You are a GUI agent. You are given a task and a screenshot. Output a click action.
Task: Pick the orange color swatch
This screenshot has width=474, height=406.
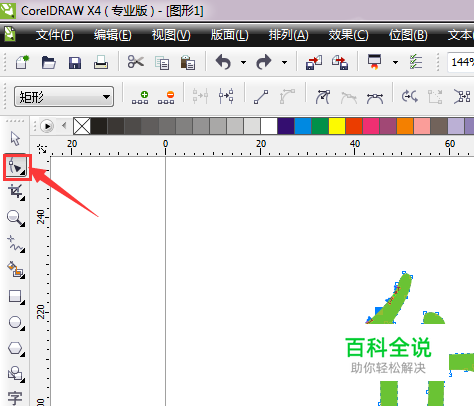click(405, 126)
